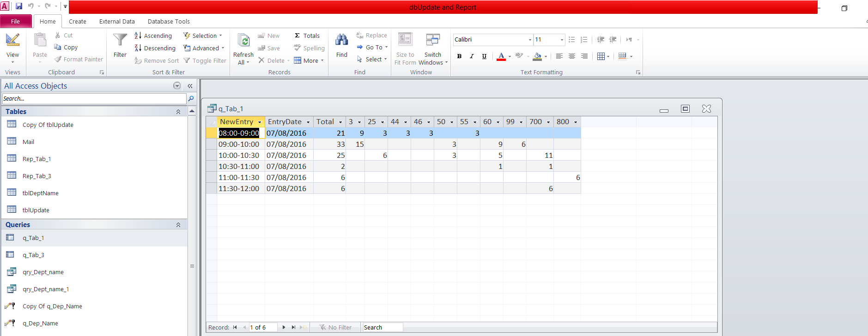Go to last record navigation button
868x336 pixels.
coord(293,327)
